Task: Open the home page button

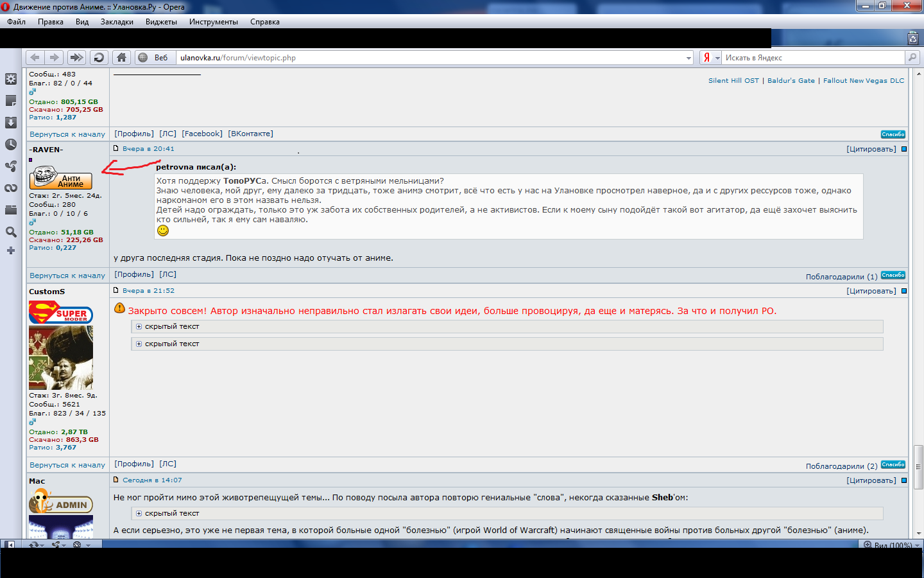Action: (x=121, y=58)
